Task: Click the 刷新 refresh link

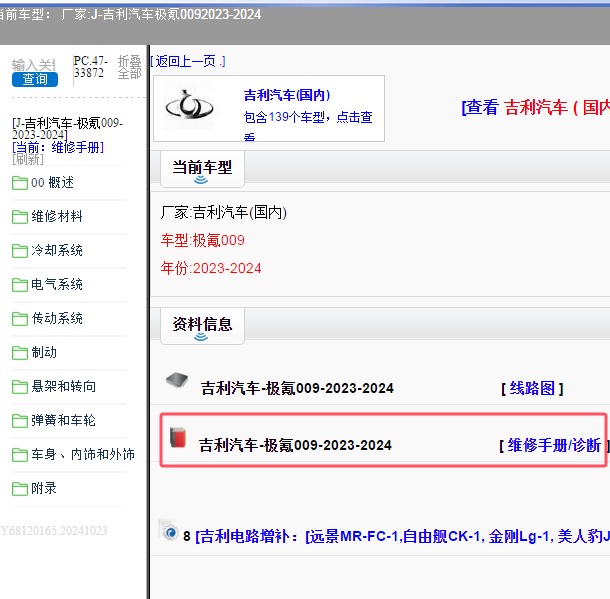Action: tap(28, 159)
